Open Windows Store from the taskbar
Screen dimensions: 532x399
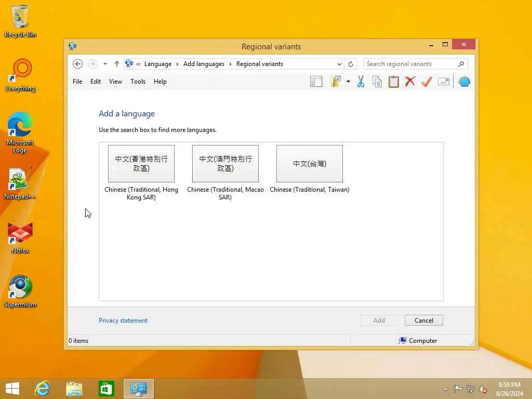tap(106, 389)
